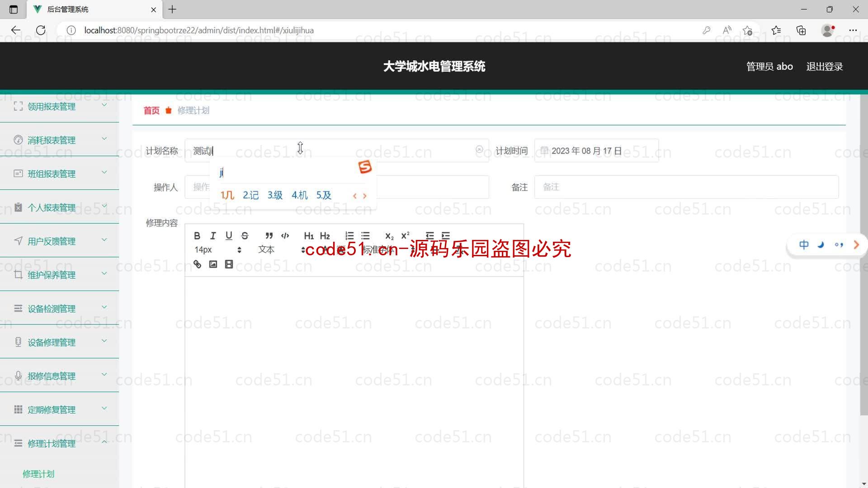Viewport: 868px width, 488px height.
Task: Create a bulleted list
Action: 365,235
